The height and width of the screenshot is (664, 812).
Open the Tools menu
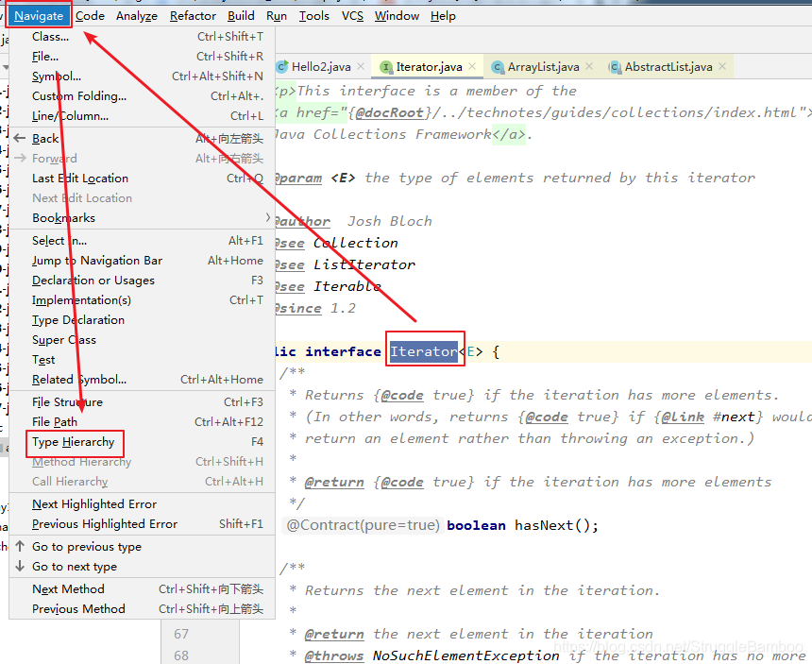(x=313, y=16)
